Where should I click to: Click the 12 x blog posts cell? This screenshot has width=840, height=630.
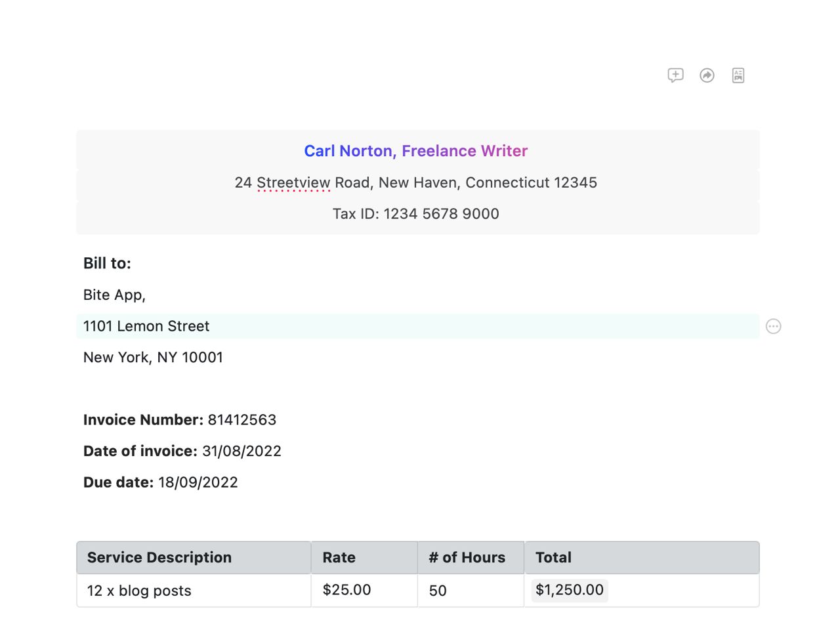[139, 591]
